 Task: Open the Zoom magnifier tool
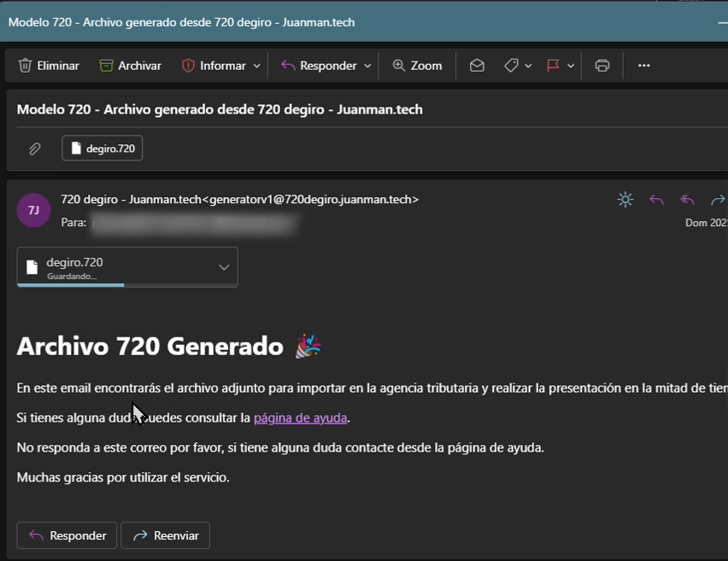click(x=417, y=66)
